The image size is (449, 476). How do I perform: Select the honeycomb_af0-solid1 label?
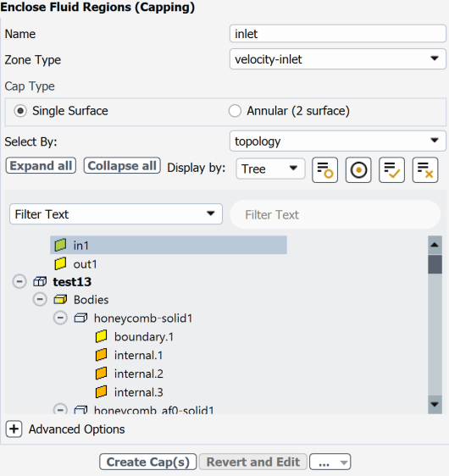[154, 410]
